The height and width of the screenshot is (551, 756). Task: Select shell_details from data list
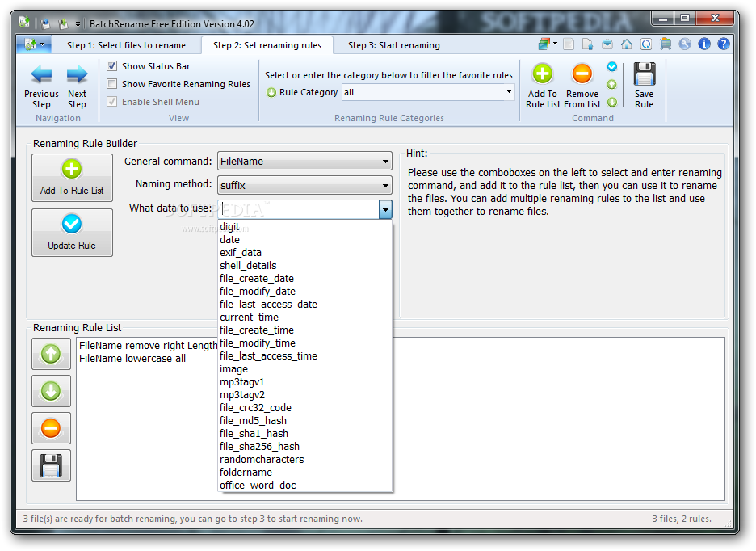tap(305, 265)
